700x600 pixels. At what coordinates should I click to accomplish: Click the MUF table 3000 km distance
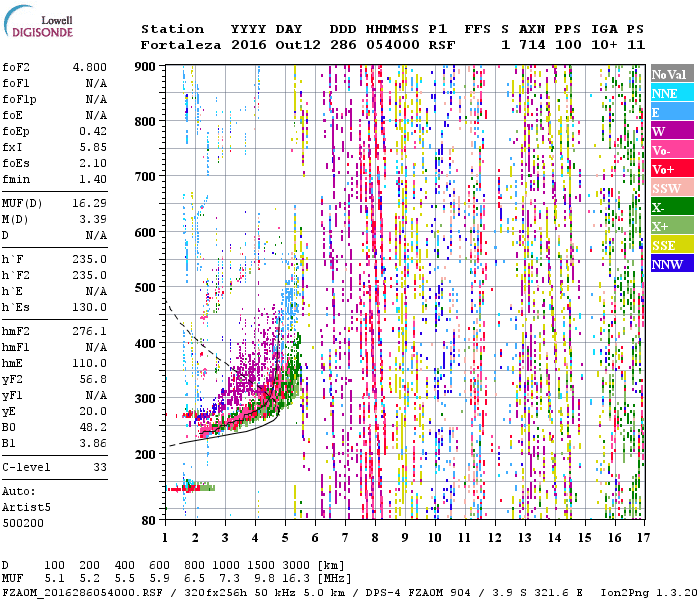pyautogui.click(x=296, y=565)
